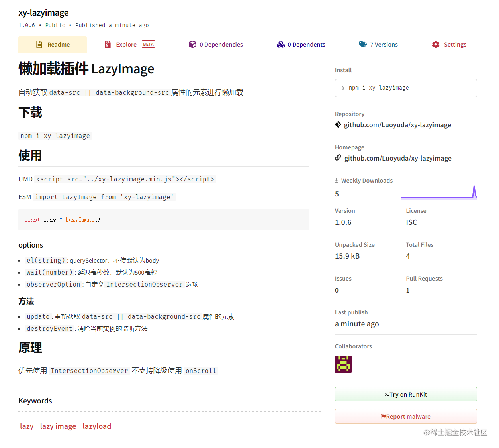The height and width of the screenshot is (448, 499).
Task: Click the 'destroyEvent' method item
Action: pos(87,328)
